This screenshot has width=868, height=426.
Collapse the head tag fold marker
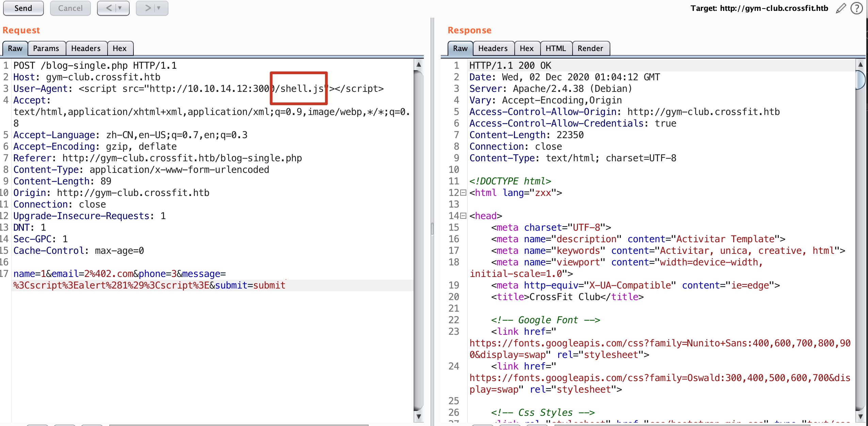(x=463, y=216)
